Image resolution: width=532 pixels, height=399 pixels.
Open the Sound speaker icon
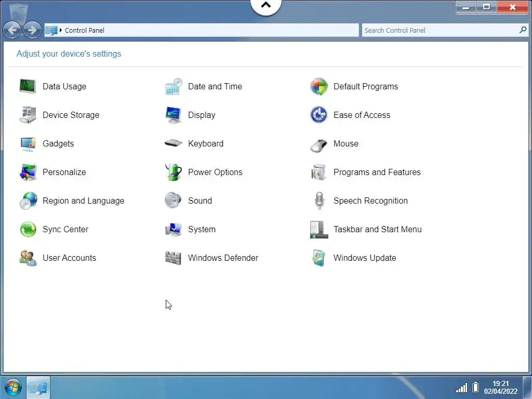(x=174, y=201)
